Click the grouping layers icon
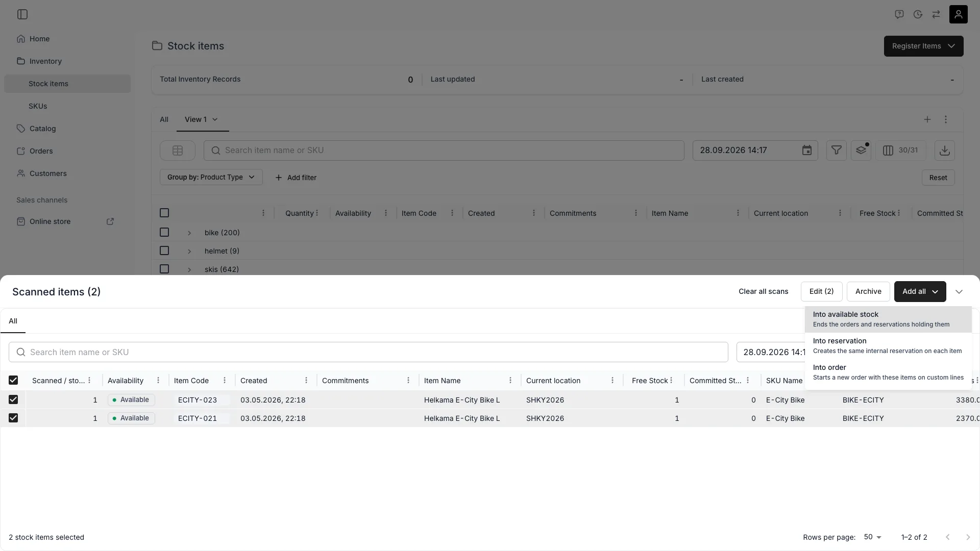 [x=861, y=151]
